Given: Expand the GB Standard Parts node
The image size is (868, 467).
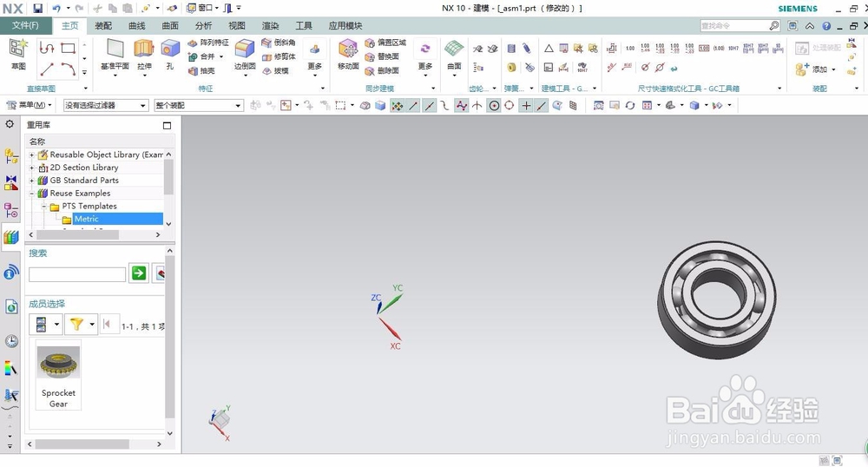Looking at the screenshot, I should [31, 181].
